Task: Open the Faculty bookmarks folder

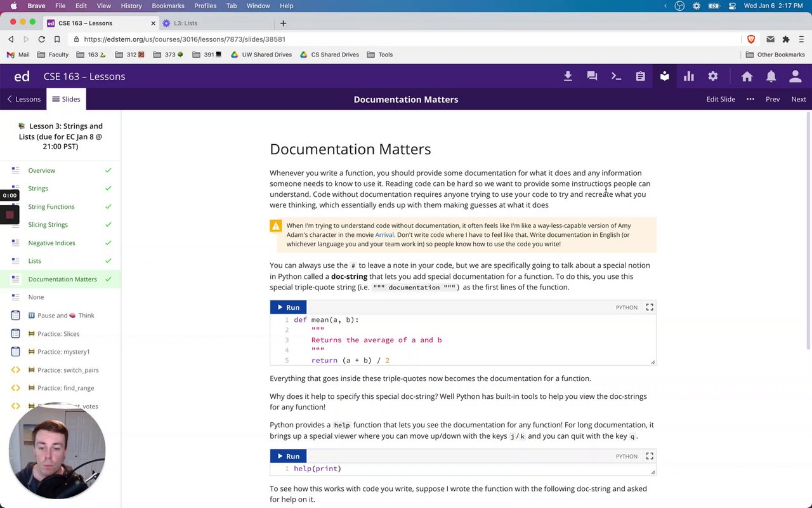Action: coord(53,55)
